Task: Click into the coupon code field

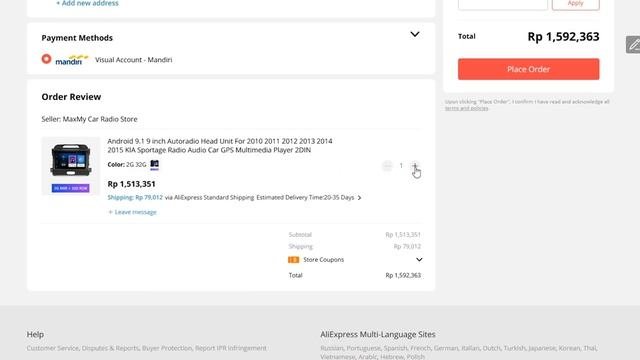Action: [x=503, y=3]
